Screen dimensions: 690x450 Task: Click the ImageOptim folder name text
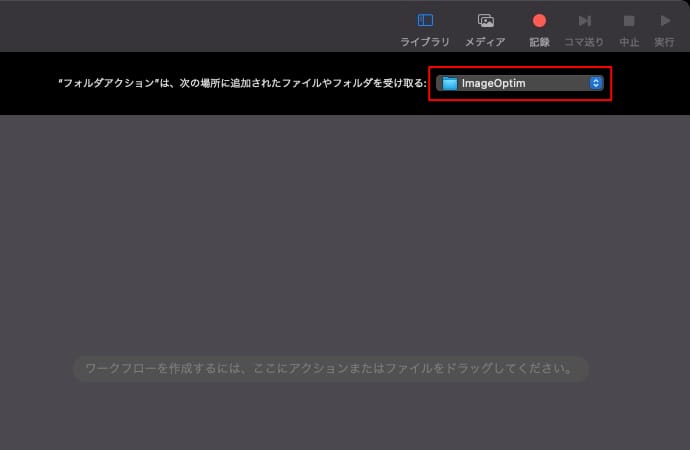(x=493, y=84)
